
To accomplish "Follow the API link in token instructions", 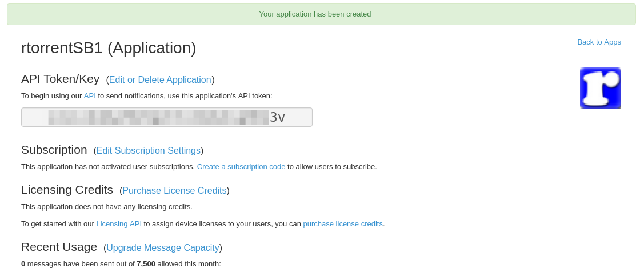I will pyautogui.click(x=90, y=96).
